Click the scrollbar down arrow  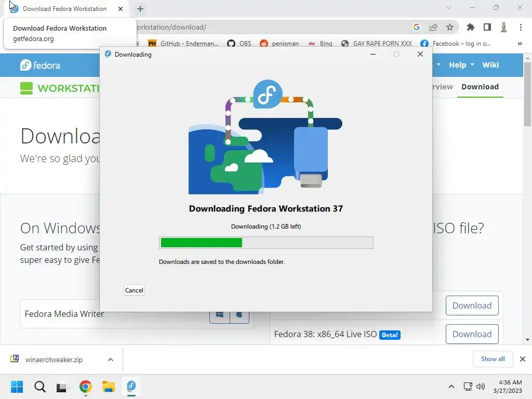[x=527, y=340]
